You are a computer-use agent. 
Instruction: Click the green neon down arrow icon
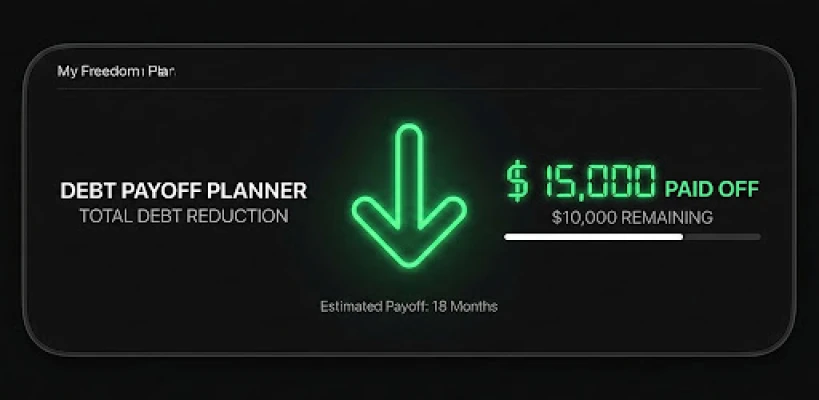(409, 205)
